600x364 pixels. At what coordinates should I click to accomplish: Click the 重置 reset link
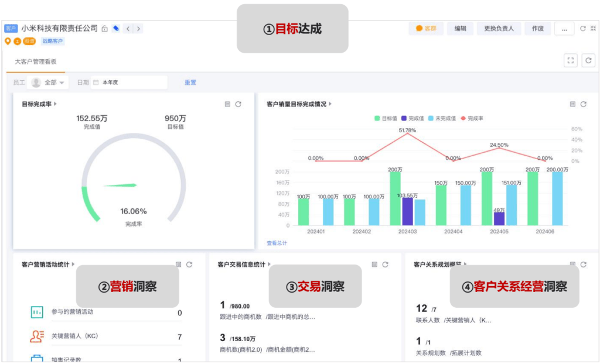190,82
